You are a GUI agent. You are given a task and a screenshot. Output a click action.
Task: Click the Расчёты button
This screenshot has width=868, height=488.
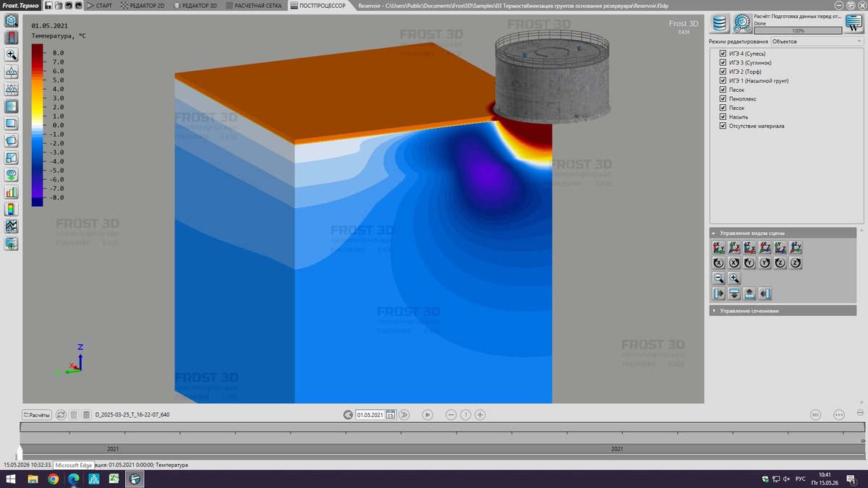[37, 415]
